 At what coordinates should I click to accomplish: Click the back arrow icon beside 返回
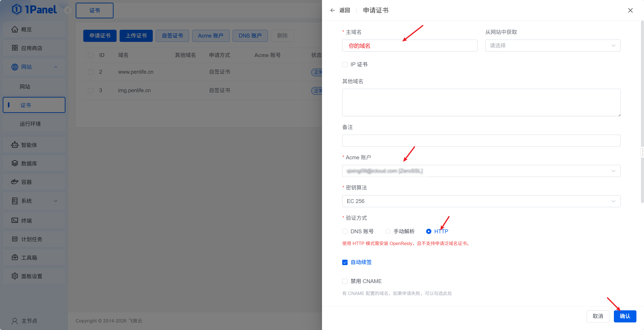pyautogui.click(x=332, y=10)
